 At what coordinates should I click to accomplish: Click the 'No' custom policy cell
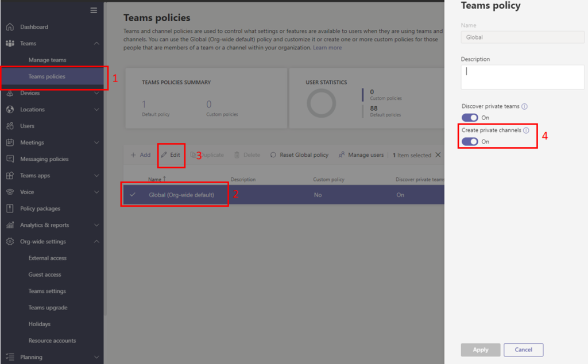(x=318, y=195)
